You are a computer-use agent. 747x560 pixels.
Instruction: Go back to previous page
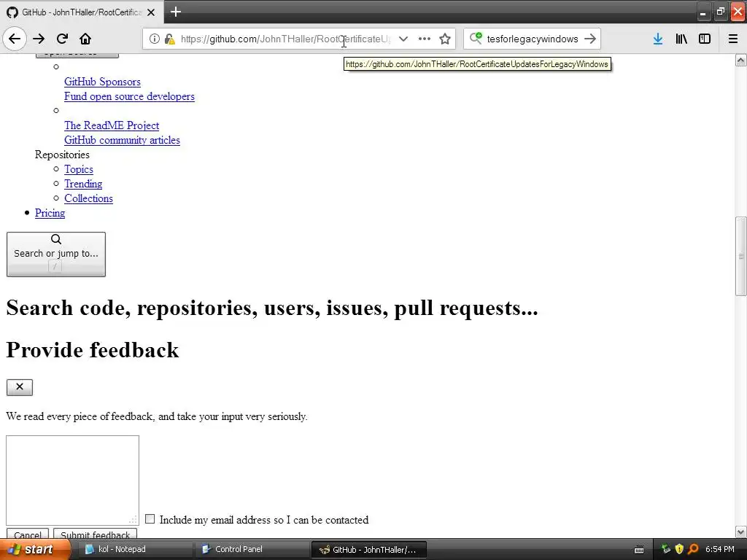point(15,39)
